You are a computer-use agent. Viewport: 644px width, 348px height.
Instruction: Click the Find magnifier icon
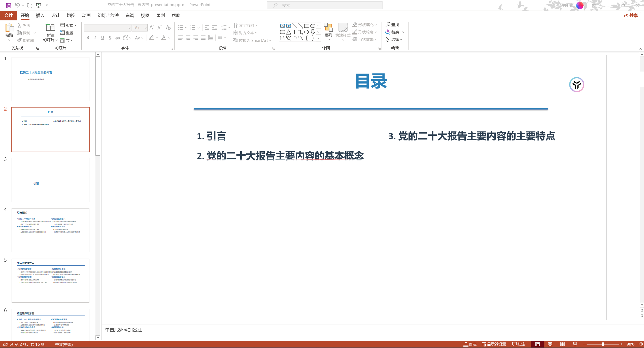[388, 25]
